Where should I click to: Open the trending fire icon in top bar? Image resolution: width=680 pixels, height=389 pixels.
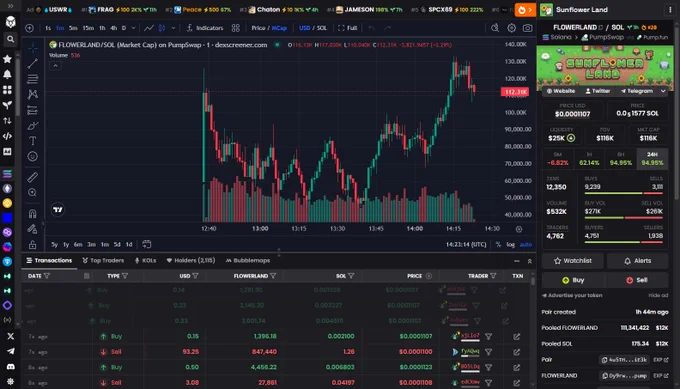(525, 10)
